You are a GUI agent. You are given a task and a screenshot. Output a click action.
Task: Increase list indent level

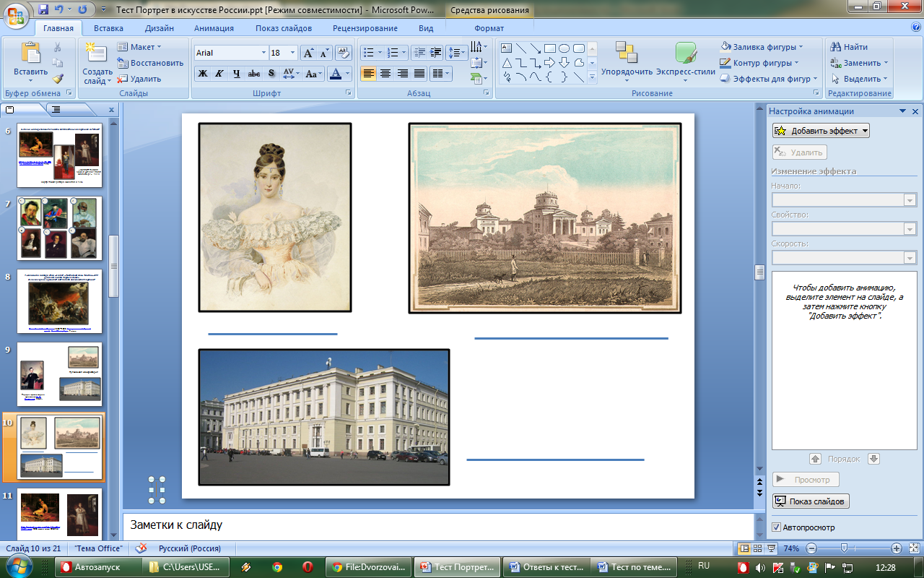coord(435,52)
